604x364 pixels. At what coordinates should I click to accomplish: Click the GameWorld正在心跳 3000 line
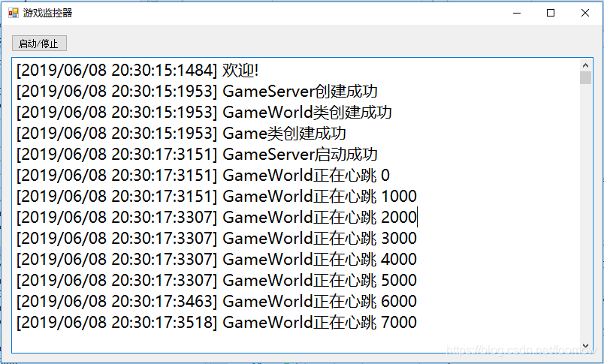pos(216,238)
